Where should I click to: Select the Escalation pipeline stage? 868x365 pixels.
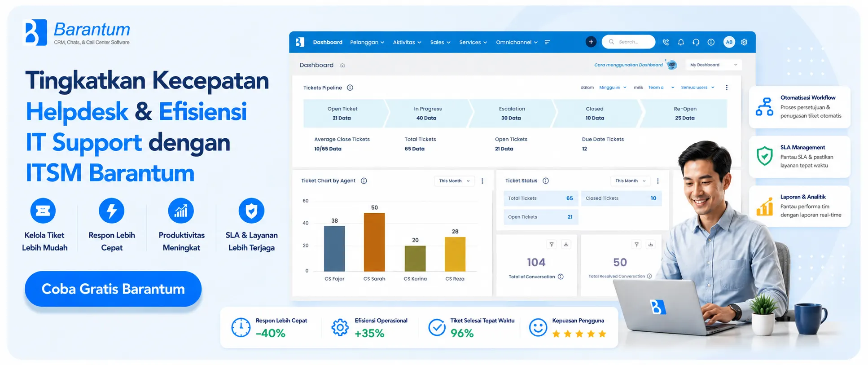point(512,114)
